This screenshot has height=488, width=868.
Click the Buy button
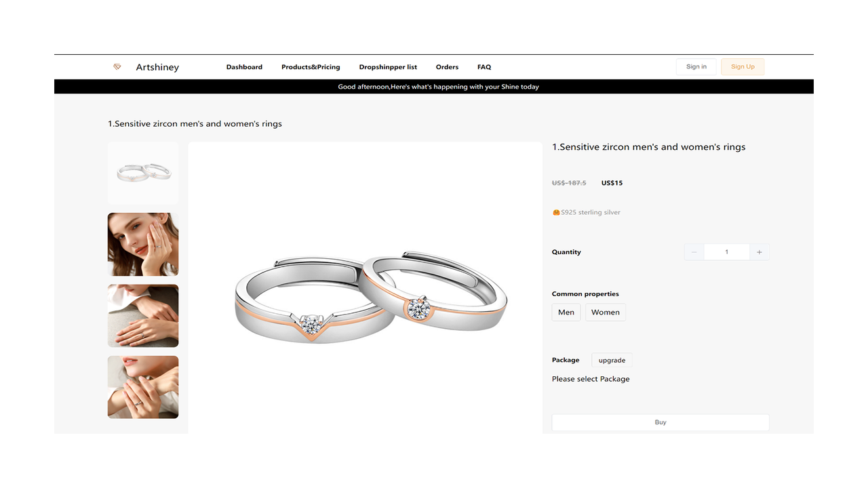[660, 422]
